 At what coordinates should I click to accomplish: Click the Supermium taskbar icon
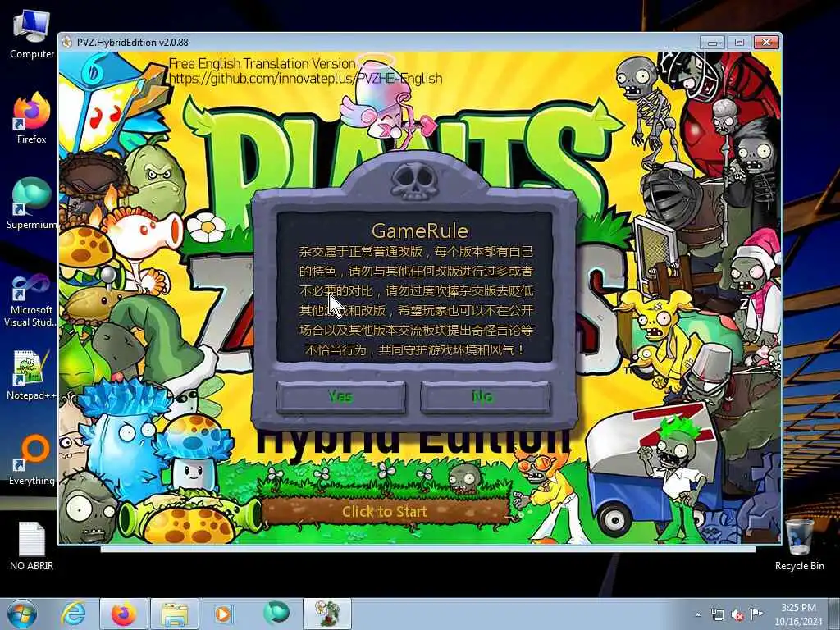pos(276,614)
